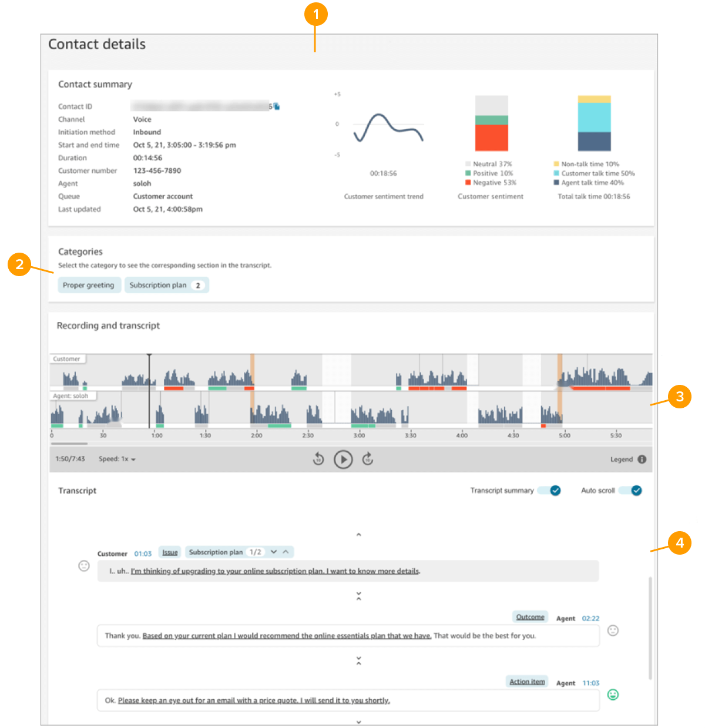705x728 pixels.
Task: Open the playback Speed dropdown
Action: (x=117, y=459)
